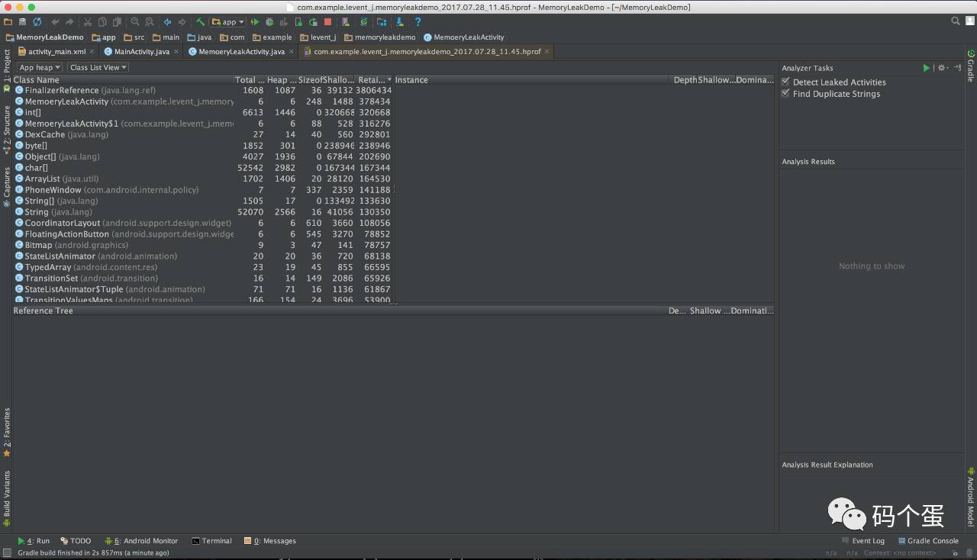Viewport: 977px width, 560px height.
Task: Close the hprof file tab
Action: coord(547,51)
